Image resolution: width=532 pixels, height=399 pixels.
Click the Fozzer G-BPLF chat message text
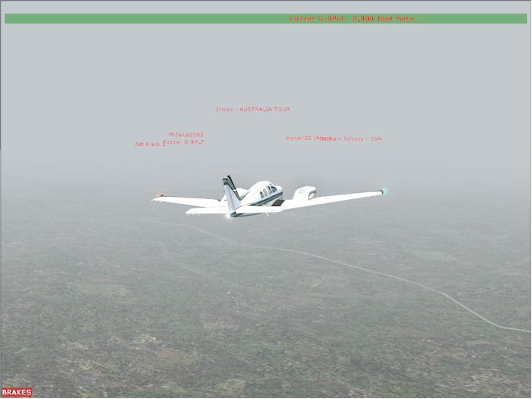(356, 19)
